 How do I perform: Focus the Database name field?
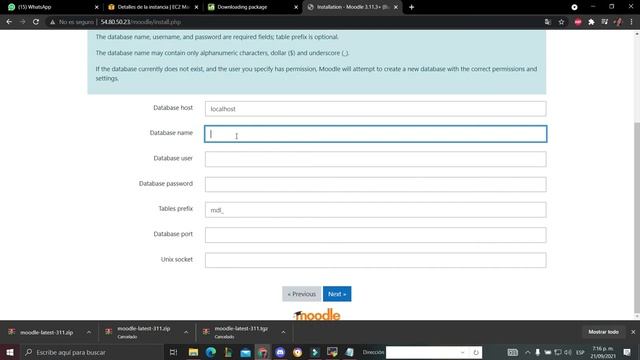(376, 134)
